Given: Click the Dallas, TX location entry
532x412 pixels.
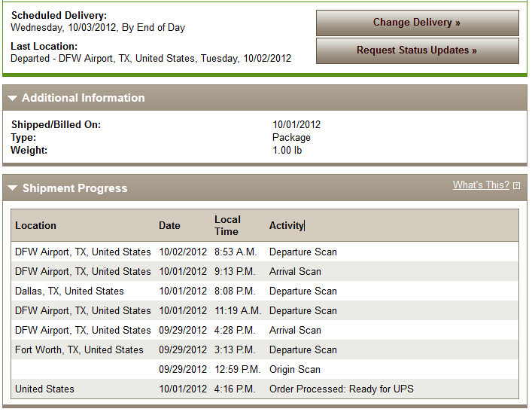Looking at the screenshot, I should tap(69, 291).
